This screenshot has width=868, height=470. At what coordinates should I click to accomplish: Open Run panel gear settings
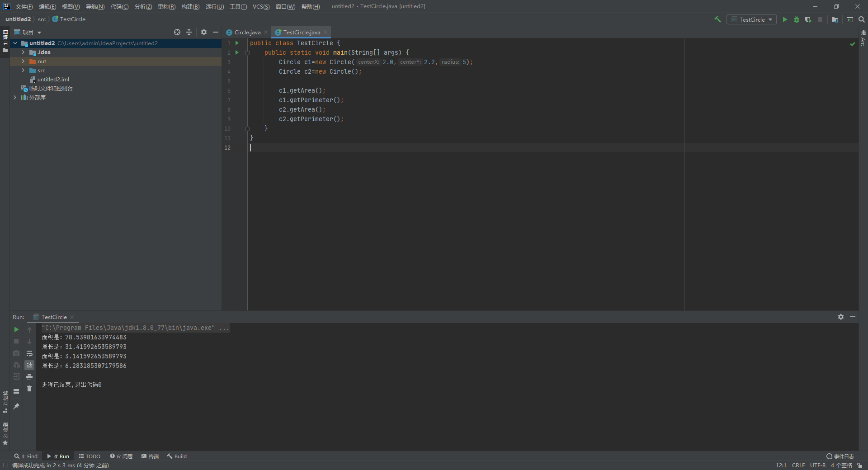coord(841,317)
